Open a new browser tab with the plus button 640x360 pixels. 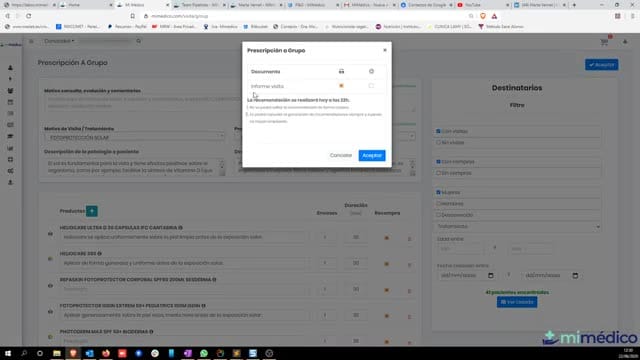574,5
